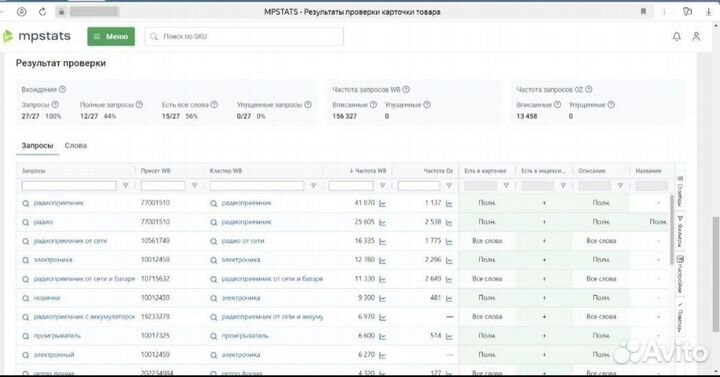Viewport: 720px width, 377px height.
Task: Search query новинки via magnifier icon
Action: point(26,298)
